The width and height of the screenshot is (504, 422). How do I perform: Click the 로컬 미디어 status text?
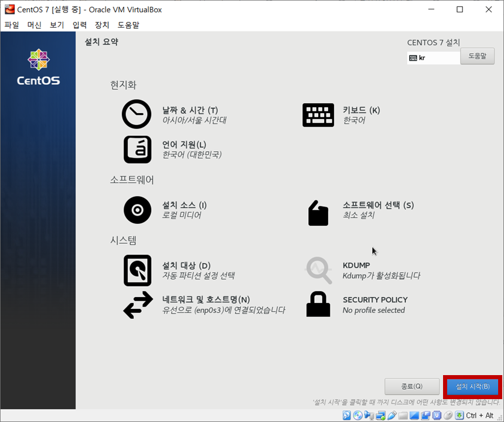pyautogui.click(x=181, y=215)
